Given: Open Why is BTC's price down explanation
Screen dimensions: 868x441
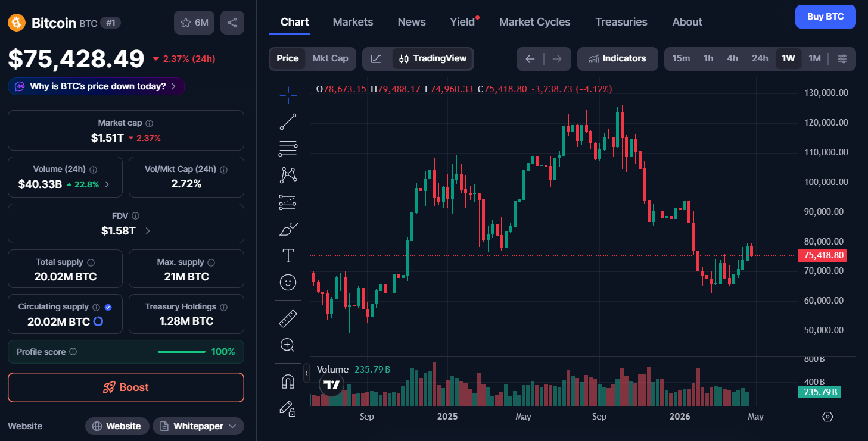Looking at the screenshot, I should 97,86.
